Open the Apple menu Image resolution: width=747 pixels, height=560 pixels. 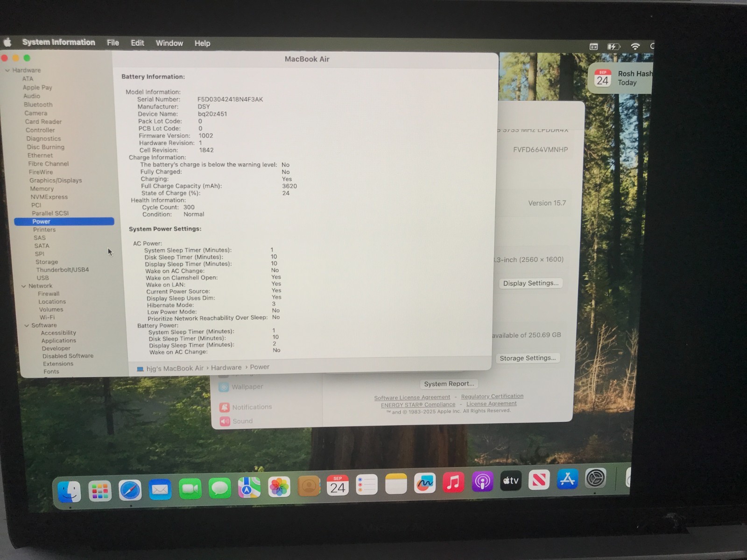point(7,42)
